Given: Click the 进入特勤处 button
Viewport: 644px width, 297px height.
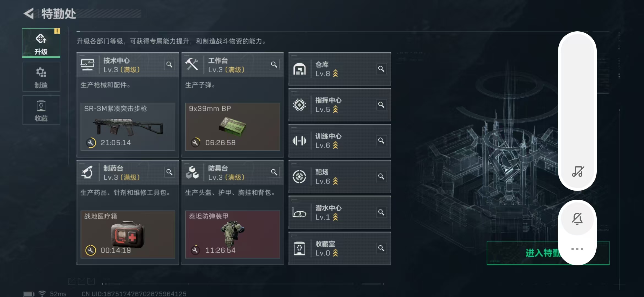Looking at the screenshot, I should [x=548, y=253].
